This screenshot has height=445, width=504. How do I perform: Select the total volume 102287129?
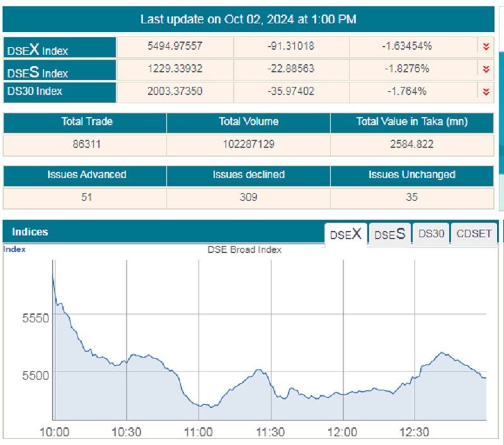pos(248,144)
